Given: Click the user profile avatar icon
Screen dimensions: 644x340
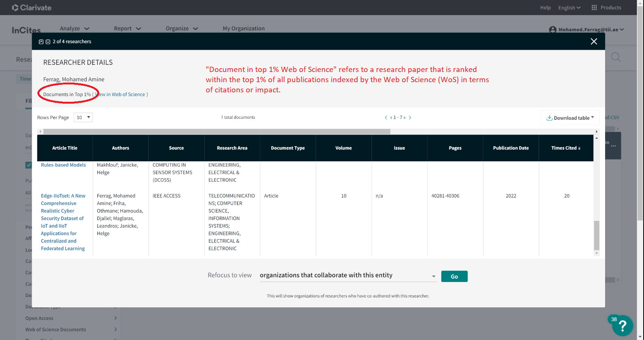Looking at the screenshot, I should (553, 30).
